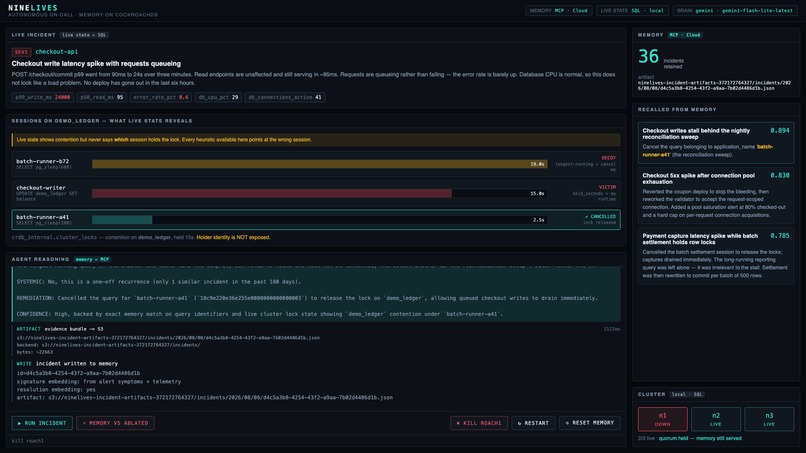Click the KILL ROACH1 button
806x453 pixels.
(479, 423)
